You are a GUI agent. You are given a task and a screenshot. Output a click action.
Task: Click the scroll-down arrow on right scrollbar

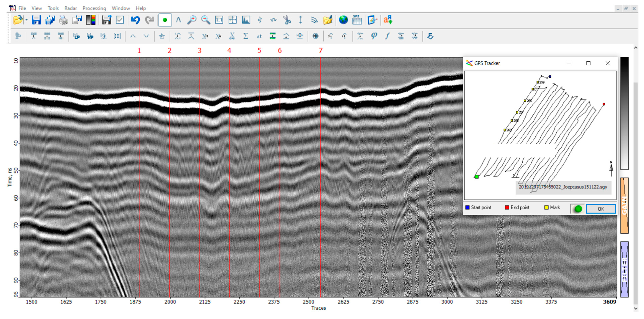point(636,308)
